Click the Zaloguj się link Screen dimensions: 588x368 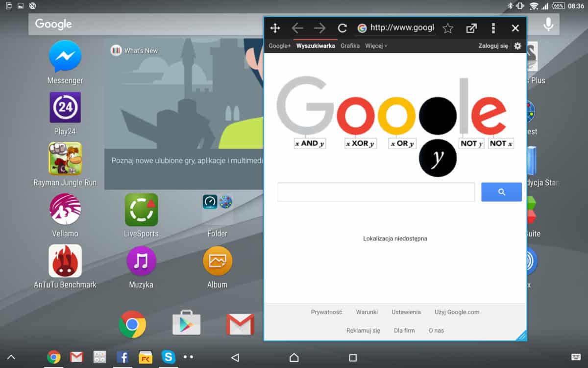493,46
